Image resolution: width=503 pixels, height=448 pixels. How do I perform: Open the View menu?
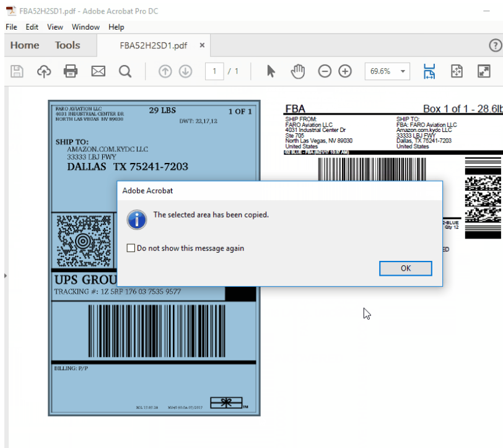point(55,27)
